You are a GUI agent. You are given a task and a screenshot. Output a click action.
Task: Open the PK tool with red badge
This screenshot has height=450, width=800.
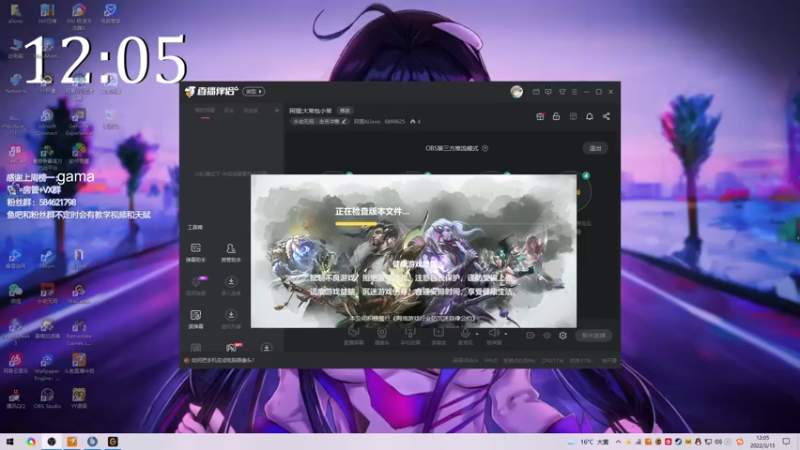[x=232, y=347]
